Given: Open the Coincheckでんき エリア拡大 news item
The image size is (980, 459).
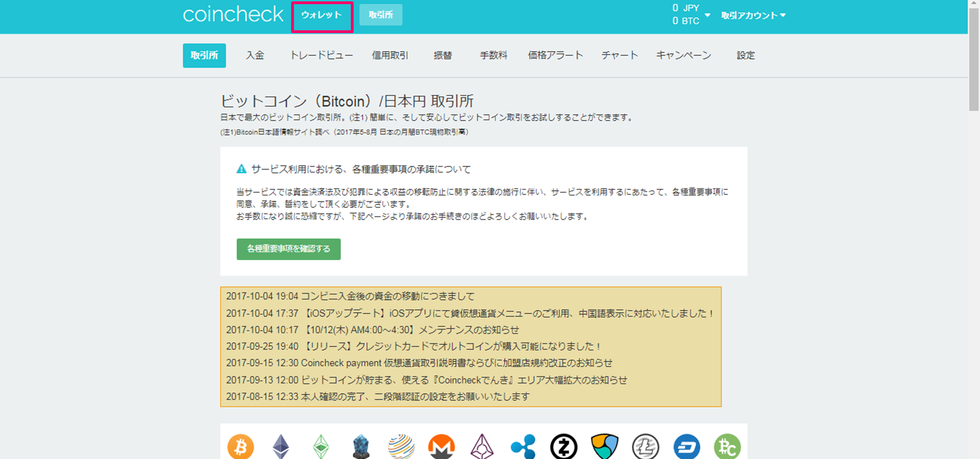Looking at the screenshot, I should (x=426, y=380).
